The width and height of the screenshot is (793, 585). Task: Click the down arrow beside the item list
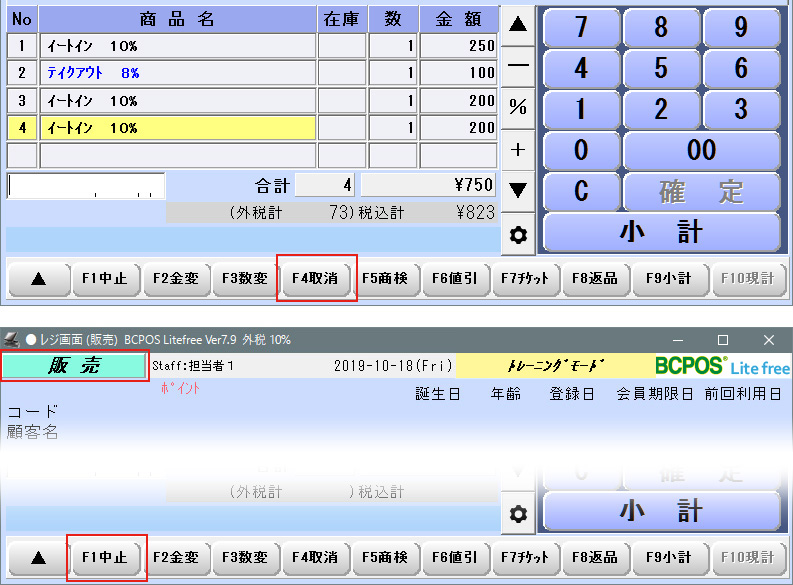pos(518,189)
